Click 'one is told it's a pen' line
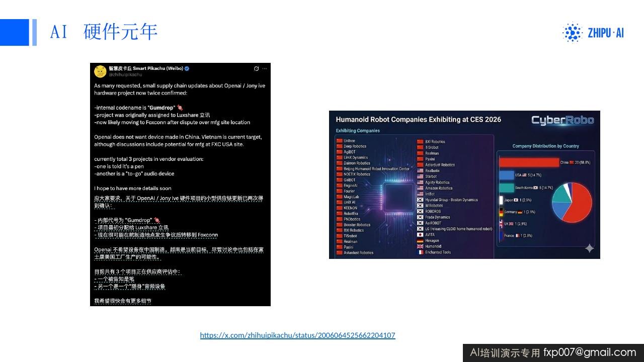Image resolution: width=644 pixels, height=362 pixels. click(x=119, y=166)
